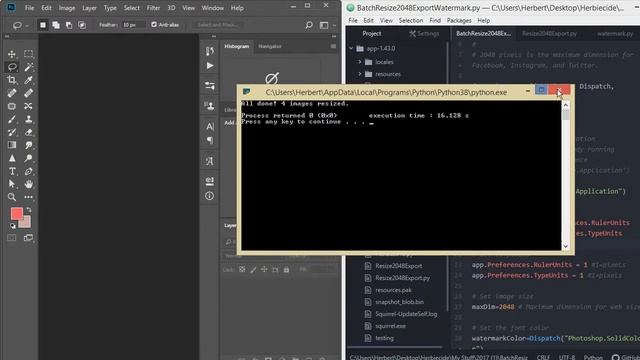Select the Move tool in Photoshop

point(12,54)
